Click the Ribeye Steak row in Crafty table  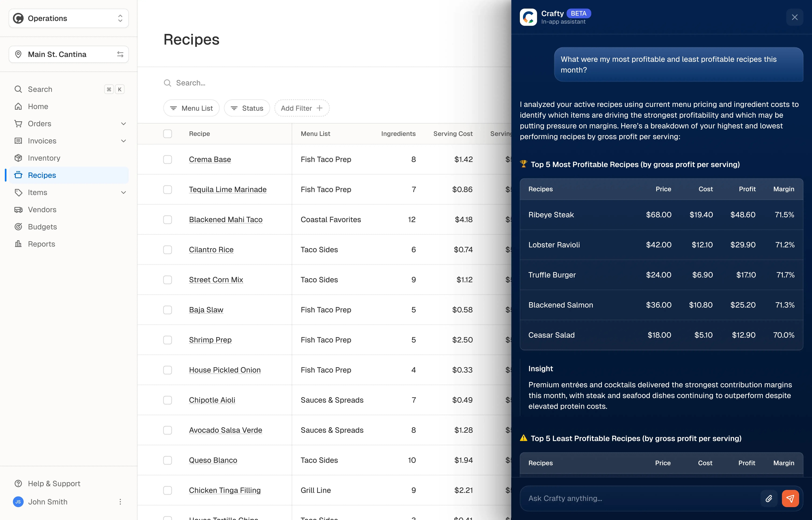coord(661,215)
